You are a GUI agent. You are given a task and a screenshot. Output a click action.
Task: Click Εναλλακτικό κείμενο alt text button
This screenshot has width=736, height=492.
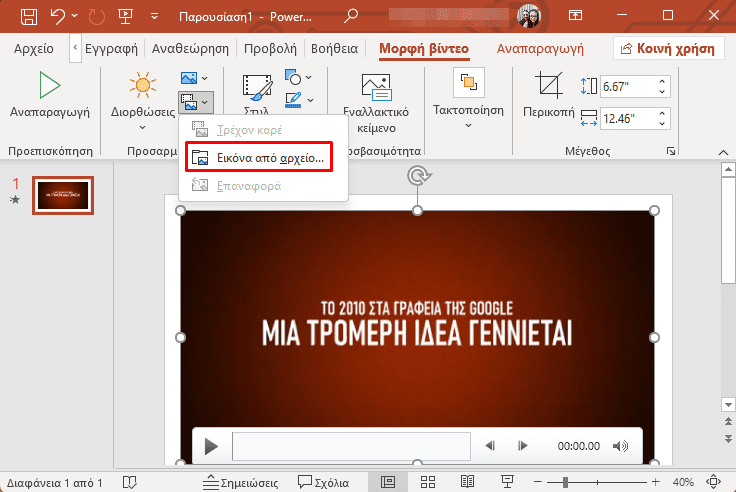(376, 104)
